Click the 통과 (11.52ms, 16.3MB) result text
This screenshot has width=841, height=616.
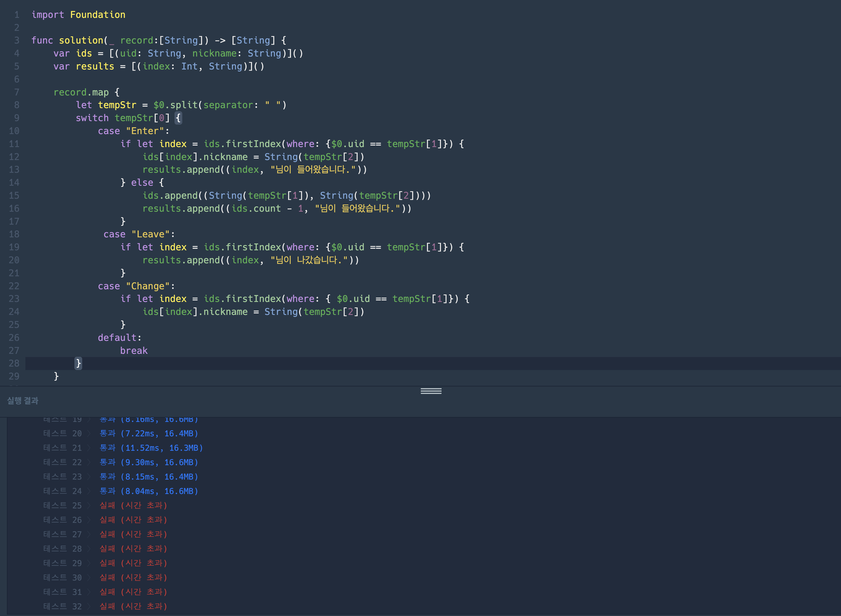click(x=151, y=448)
